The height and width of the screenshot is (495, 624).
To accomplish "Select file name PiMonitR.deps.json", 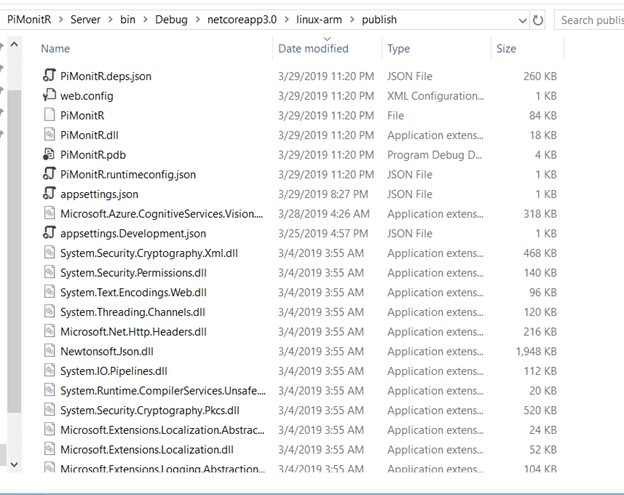I will 106,76.
